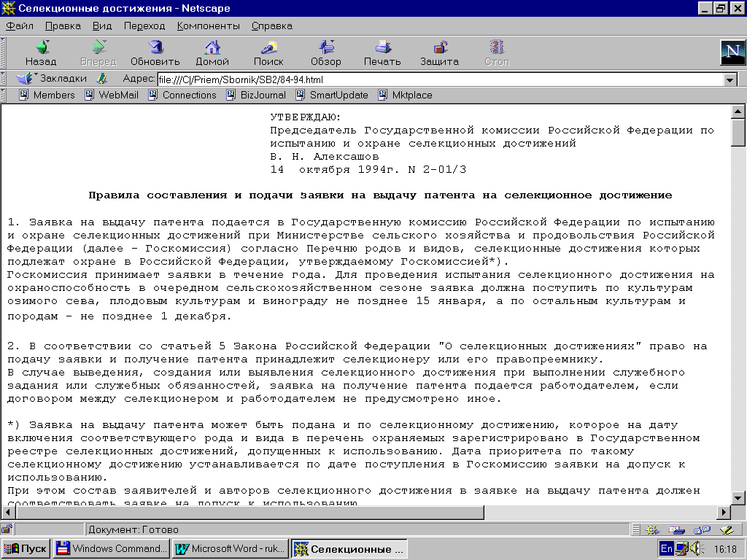Open the Файл menu
The image size is (747, 560).
click(x=20, y=26)
